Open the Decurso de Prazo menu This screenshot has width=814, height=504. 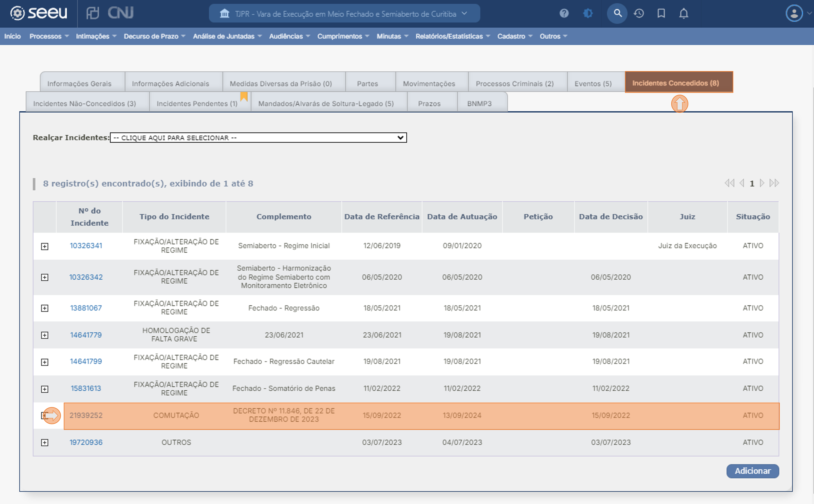tap(154, 36)
